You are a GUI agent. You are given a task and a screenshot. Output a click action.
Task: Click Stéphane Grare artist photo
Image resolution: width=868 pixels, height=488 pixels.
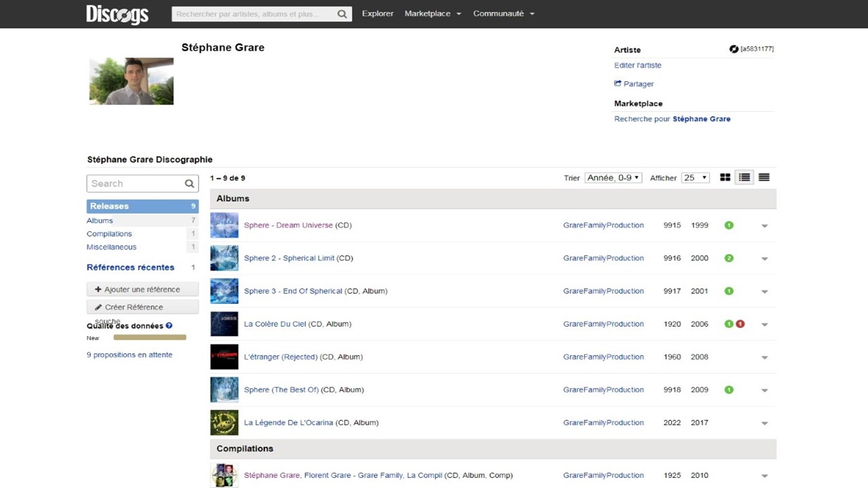(132, 81)
